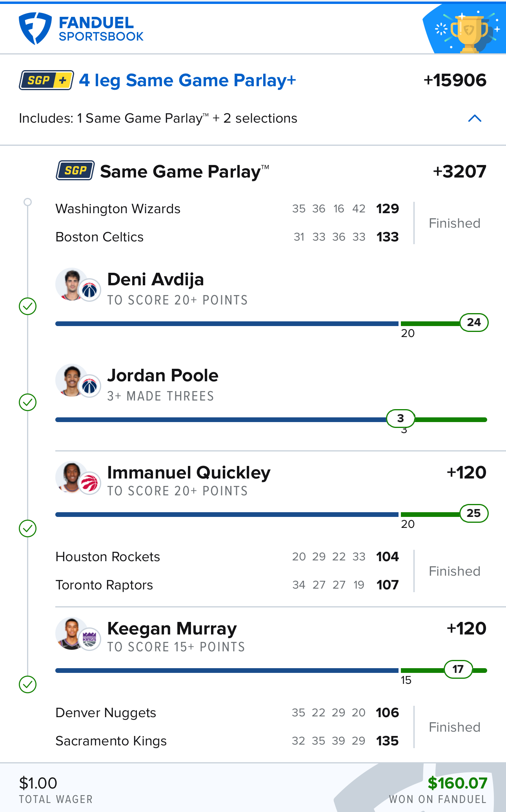Click the Kings logo by Keegan Murray
This screenshot has width=506, height=812.
(90, 639)
